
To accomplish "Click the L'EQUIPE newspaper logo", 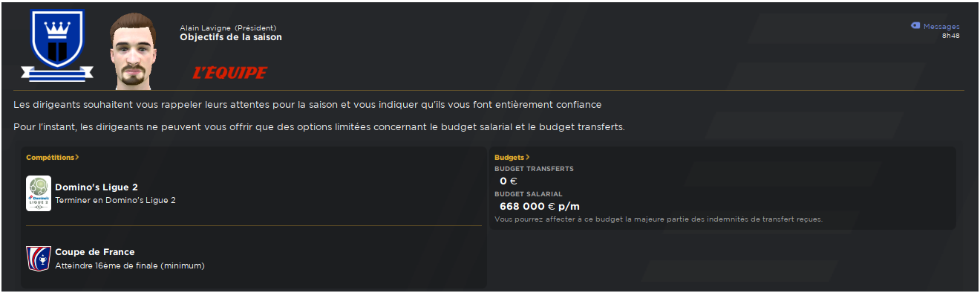I will click(x=229, y=73).
